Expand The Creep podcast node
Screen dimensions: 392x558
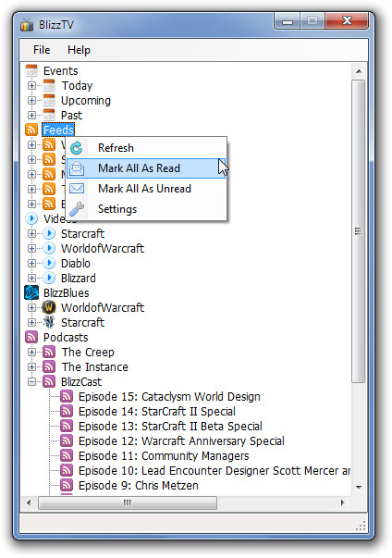(x=31, y=352)
